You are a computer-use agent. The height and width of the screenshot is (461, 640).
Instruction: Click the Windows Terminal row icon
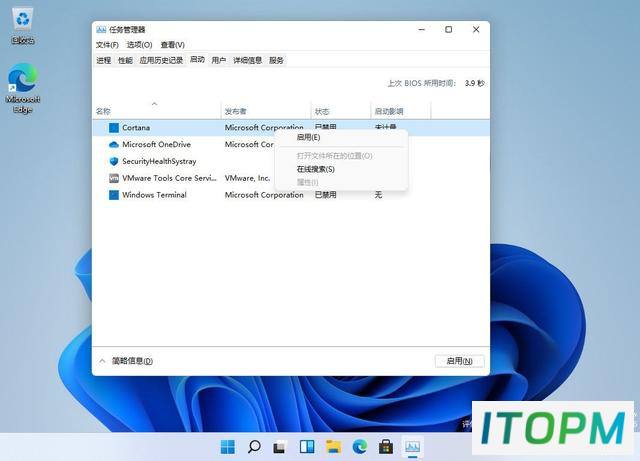click(x=114, y=195)
